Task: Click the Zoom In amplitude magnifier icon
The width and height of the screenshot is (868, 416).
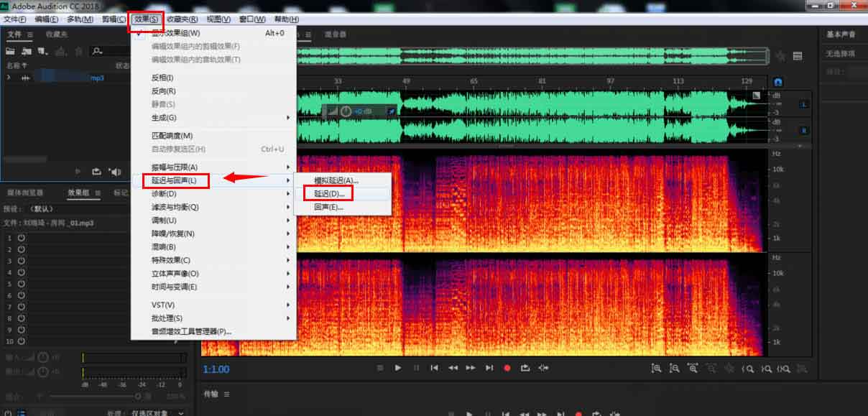Action: (656, 368)
